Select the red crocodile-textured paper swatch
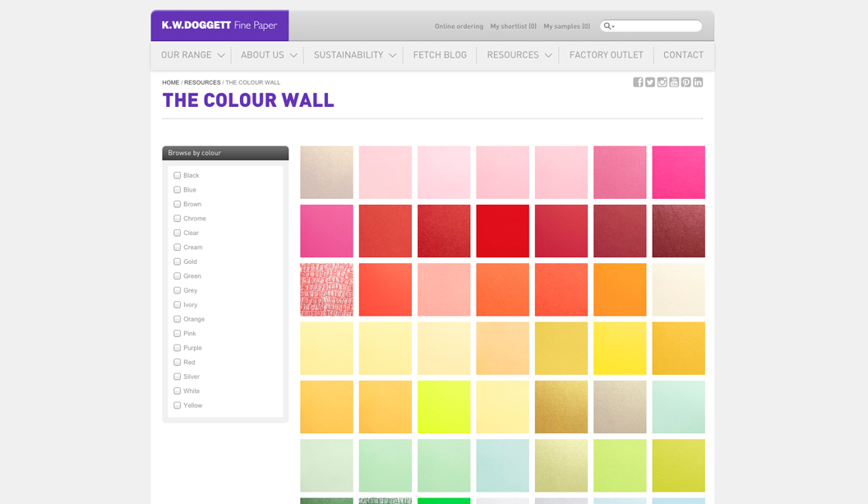Image resolution: width=868 pixels, height=504 pixels. [326, 289]
